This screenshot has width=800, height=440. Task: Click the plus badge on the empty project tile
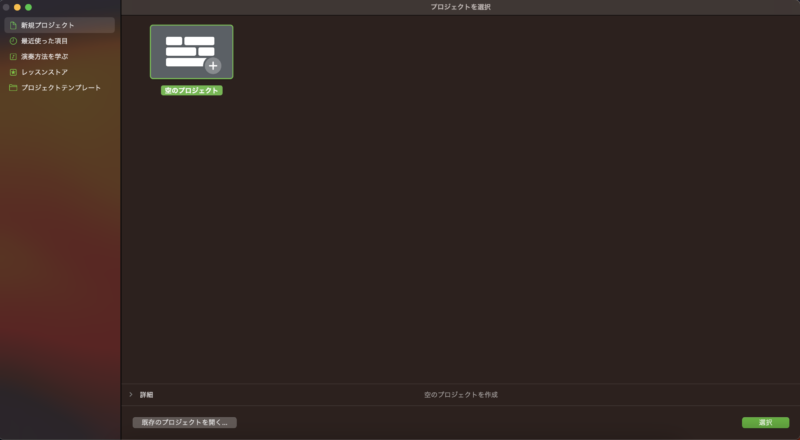(212, 66)
